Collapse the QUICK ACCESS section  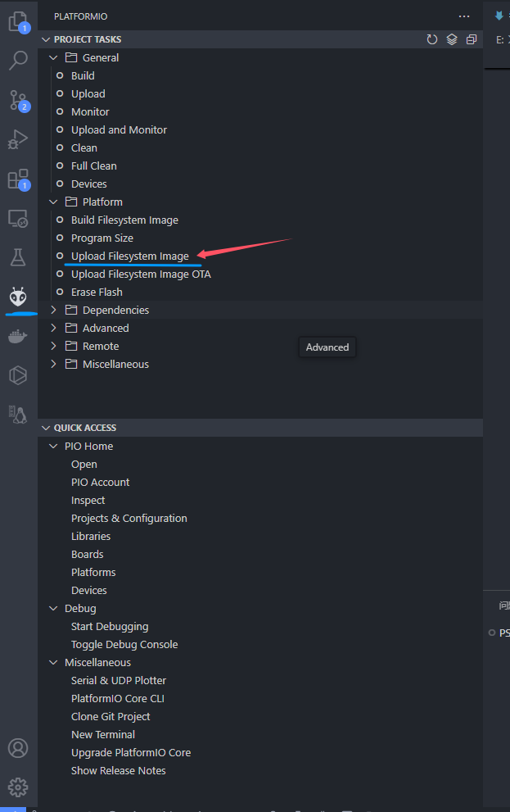85,428
